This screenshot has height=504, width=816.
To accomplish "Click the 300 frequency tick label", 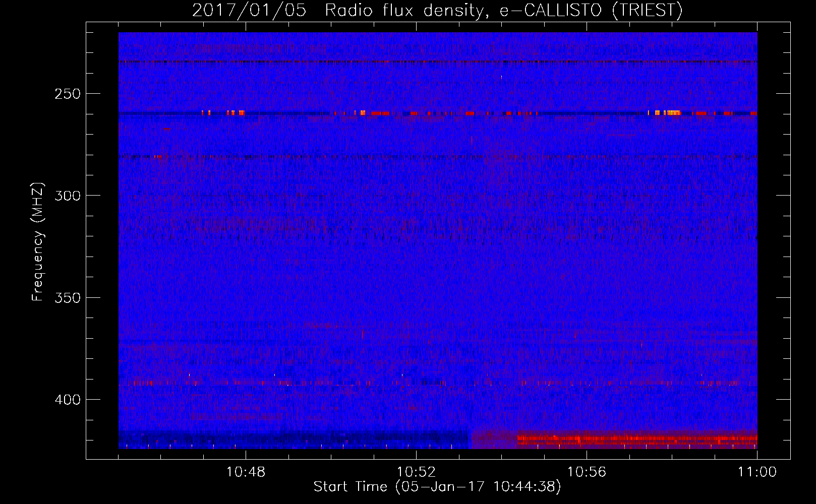I will [68, 196].
